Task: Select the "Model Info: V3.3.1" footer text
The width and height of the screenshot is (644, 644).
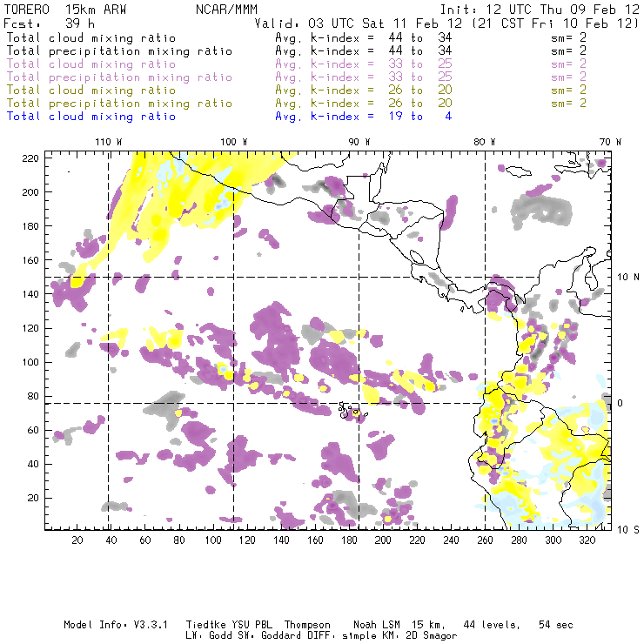Action: [x=116, y=625]
